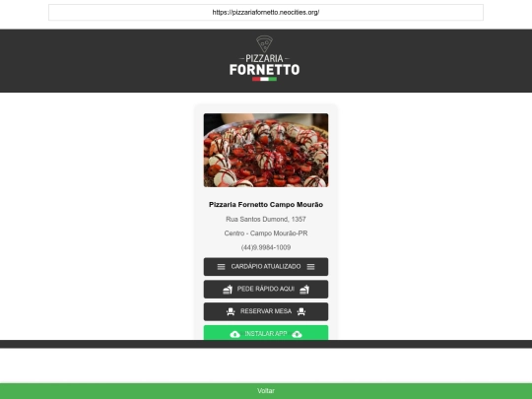Click the URL address field
The height and width of the screenshot is (399, 532).
click(266, 13)
